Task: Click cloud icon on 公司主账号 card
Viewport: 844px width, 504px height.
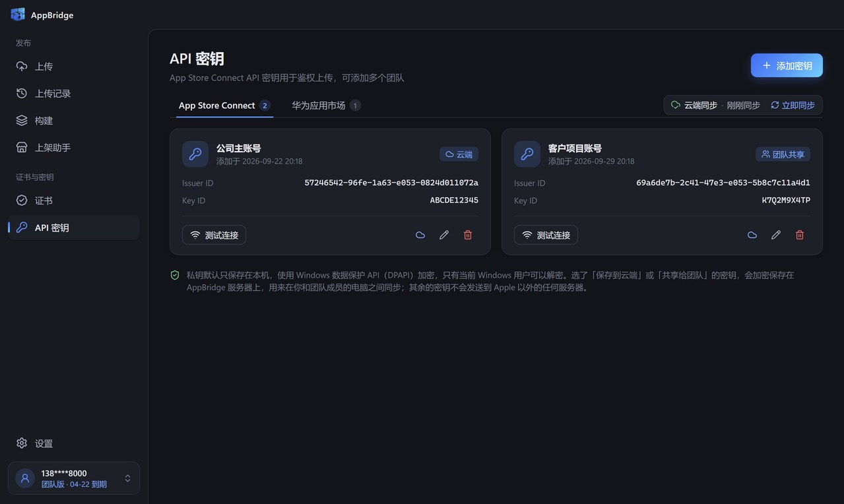Action: click(420, 235)
